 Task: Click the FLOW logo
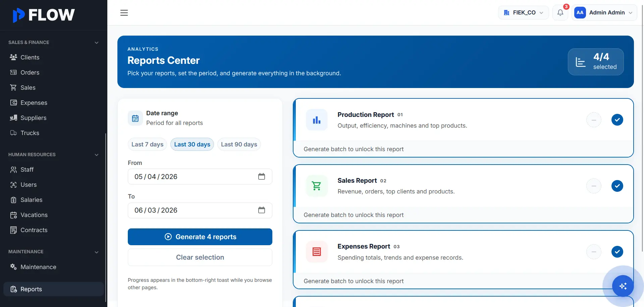tap(44, 15)
